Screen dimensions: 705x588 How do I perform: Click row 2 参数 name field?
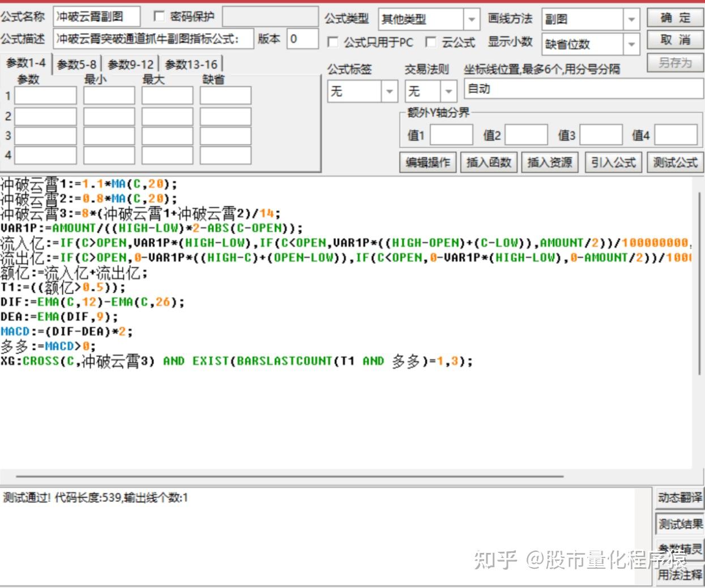pos(45,116)
